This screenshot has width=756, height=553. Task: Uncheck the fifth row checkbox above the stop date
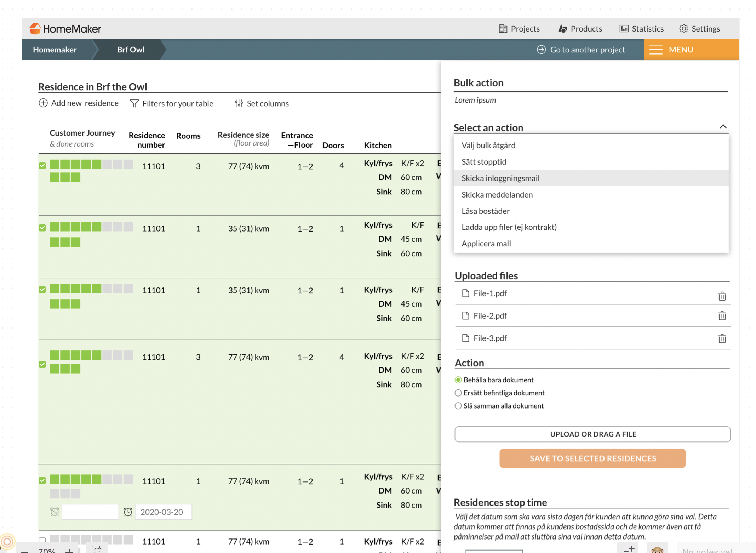click(x=42, y=480)
